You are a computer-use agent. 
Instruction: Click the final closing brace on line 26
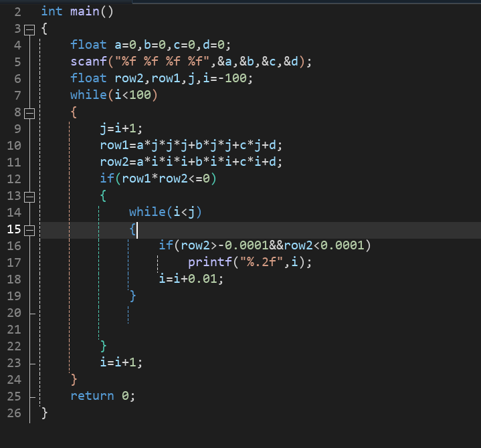coord(44,413)
